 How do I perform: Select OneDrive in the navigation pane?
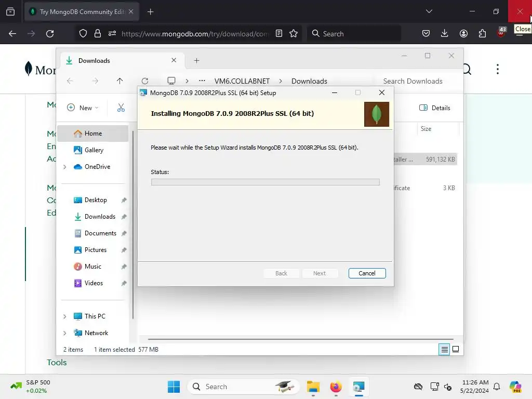click(97, 167)
